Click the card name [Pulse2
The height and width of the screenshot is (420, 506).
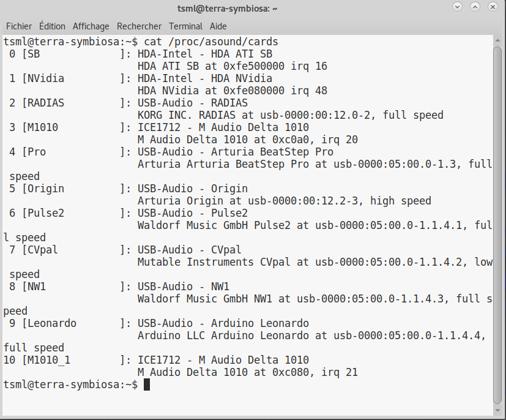(43, 213)
